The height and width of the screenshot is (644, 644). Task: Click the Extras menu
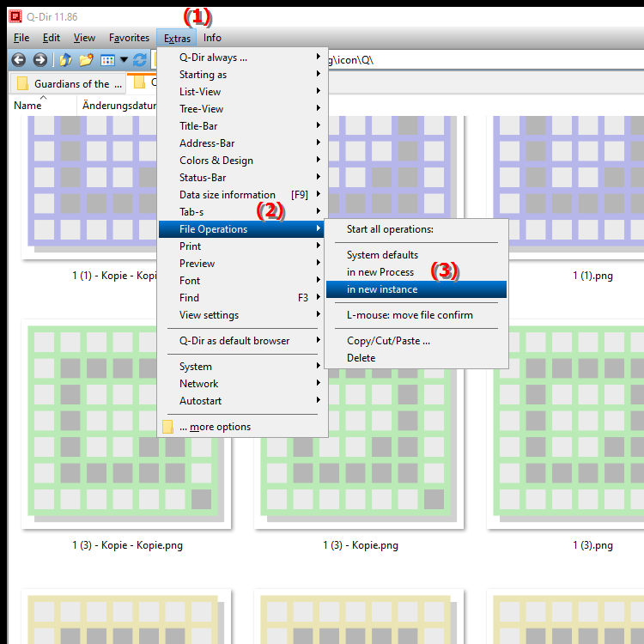177,38
